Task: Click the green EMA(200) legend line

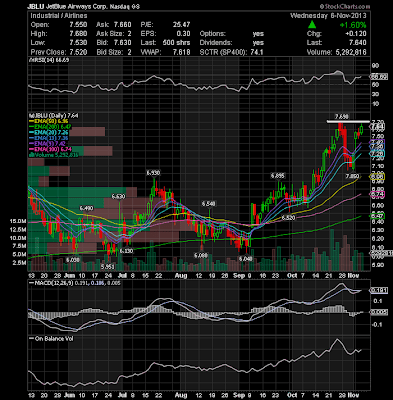Action: pos(32,127)
